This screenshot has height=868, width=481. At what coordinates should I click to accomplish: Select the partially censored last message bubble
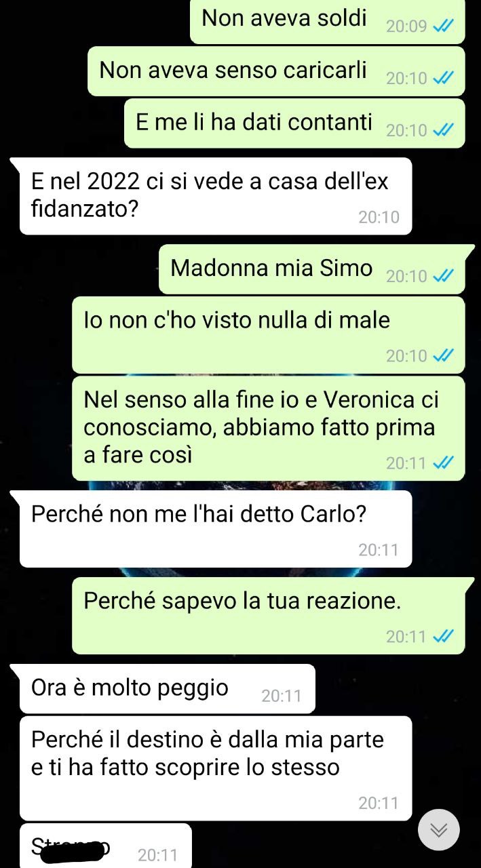click(105, 846)
